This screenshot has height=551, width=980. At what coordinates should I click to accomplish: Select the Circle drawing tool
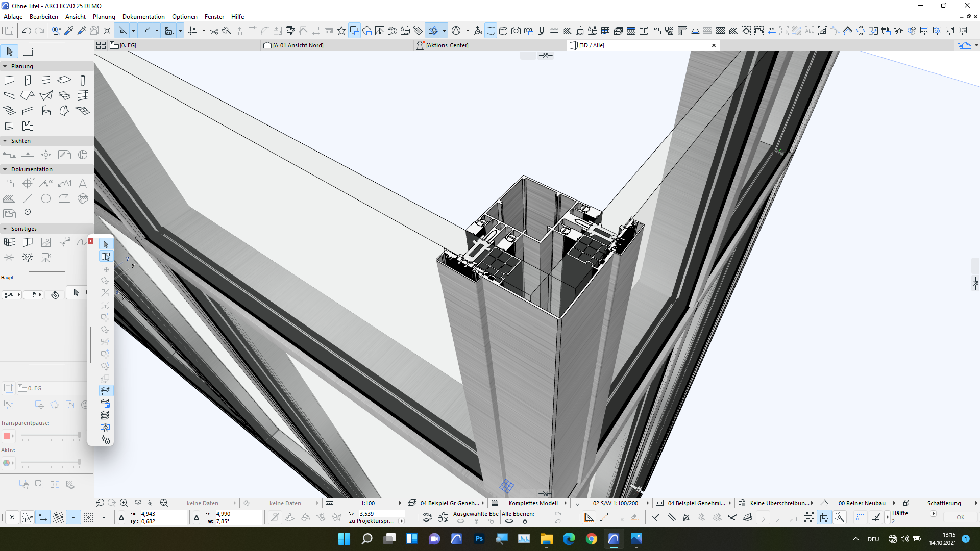(x=46, y=199)
